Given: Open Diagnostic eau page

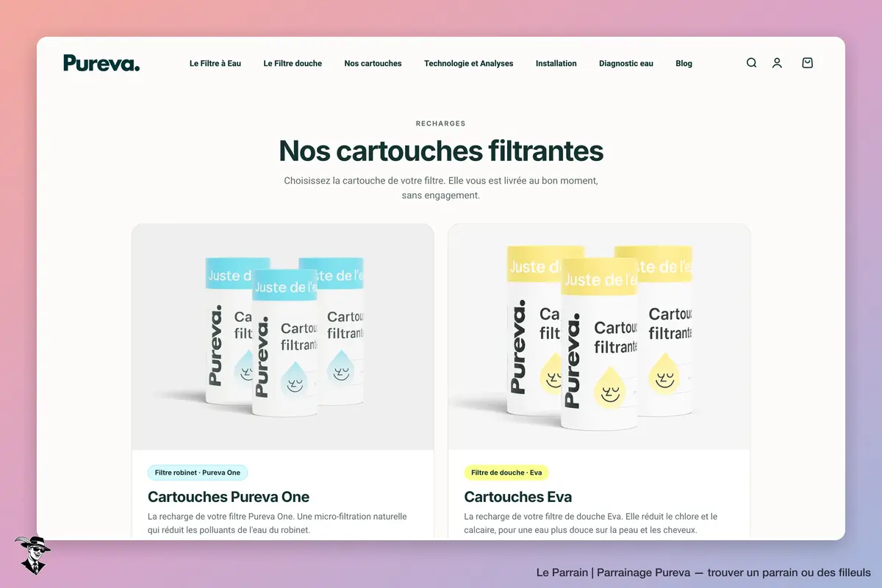Looking at the screenshot, I should 626,63.
